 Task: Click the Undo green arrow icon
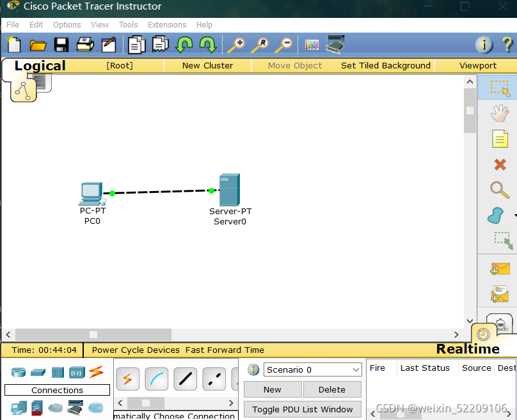(184, 45)
